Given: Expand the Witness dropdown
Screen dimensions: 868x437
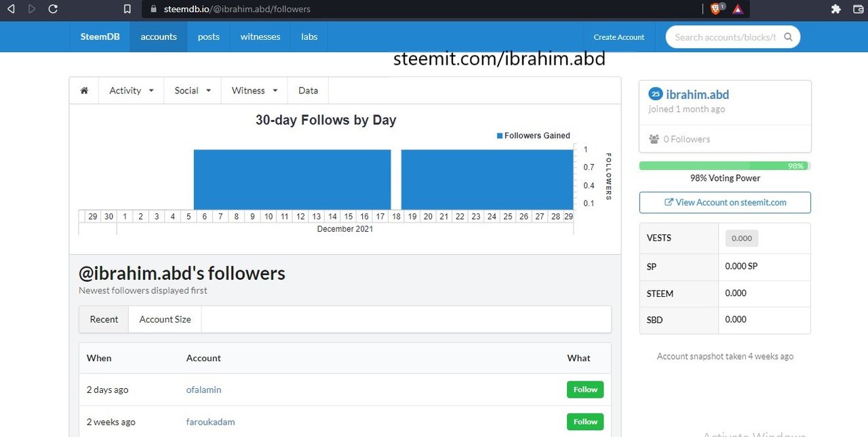Looking at the screenshot, I should [x=255, y=90].
